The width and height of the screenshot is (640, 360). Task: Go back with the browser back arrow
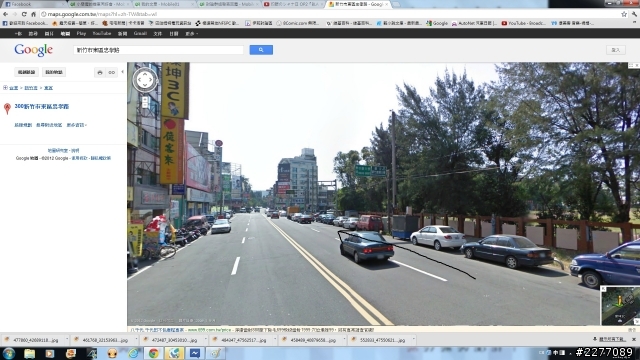point(5,14)
